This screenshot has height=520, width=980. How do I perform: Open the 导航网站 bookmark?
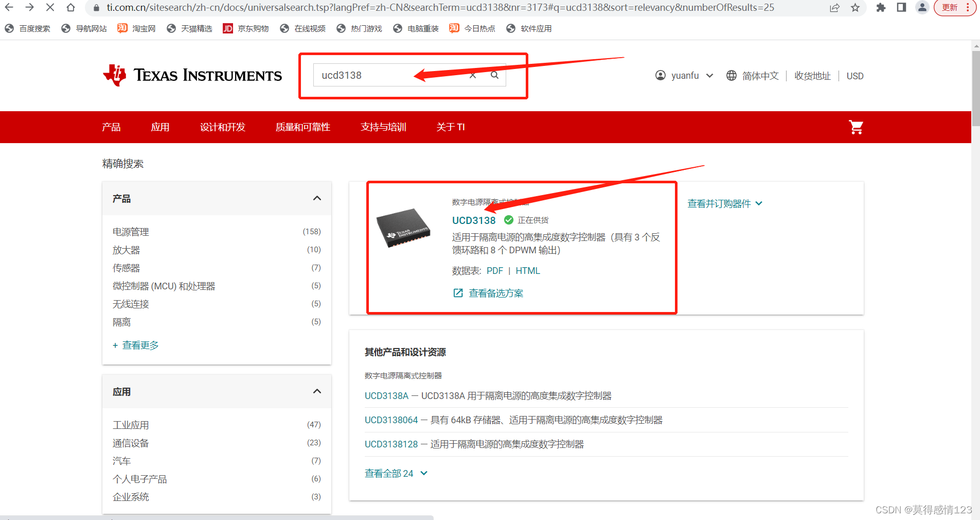click(x=84, y=29)
